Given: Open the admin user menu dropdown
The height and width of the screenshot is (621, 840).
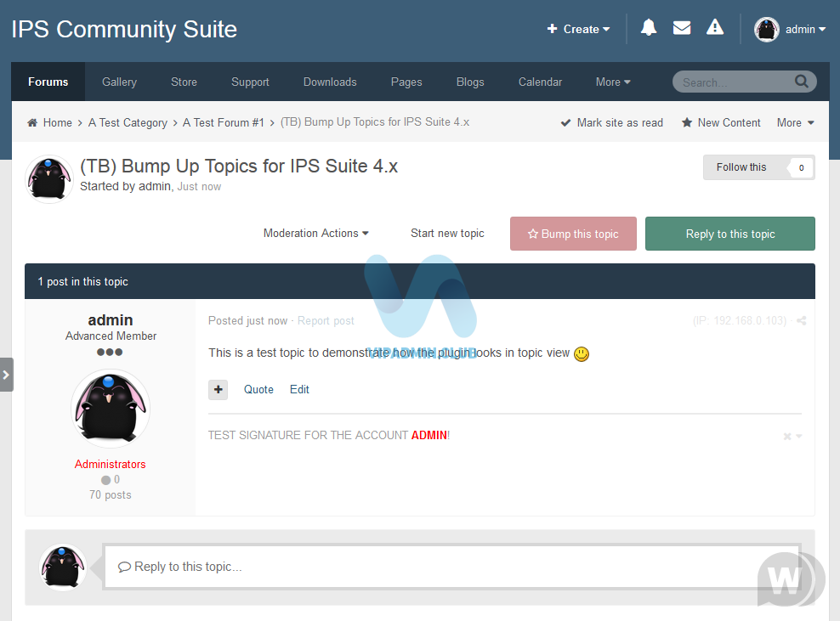Looking at the screenshot, I should click(x=805, y=30).
